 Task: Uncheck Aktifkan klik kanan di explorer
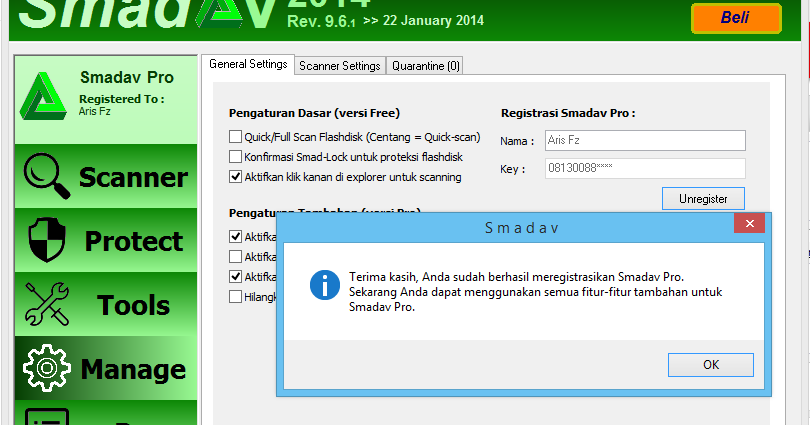coord(236,177)
